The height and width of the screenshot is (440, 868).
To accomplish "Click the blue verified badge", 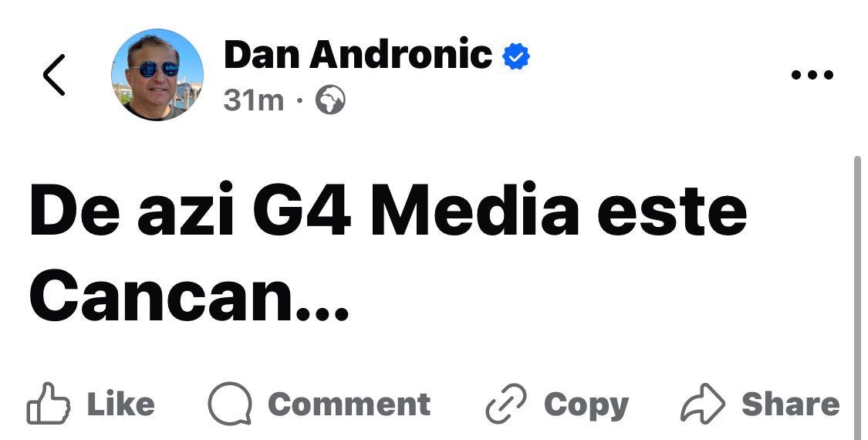I will point(516,56).
